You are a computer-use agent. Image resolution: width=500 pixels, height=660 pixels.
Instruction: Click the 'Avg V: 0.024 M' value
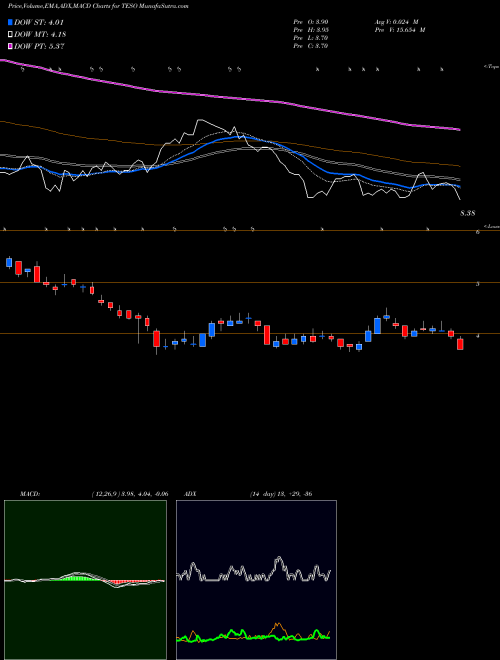pos(398,22)
